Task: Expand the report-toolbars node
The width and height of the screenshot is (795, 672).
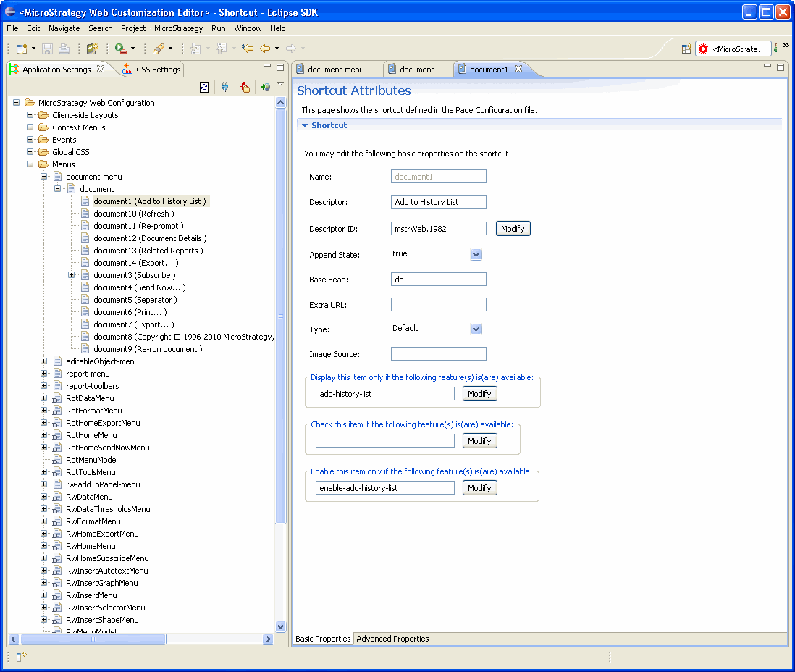Action: pos(43,386)
